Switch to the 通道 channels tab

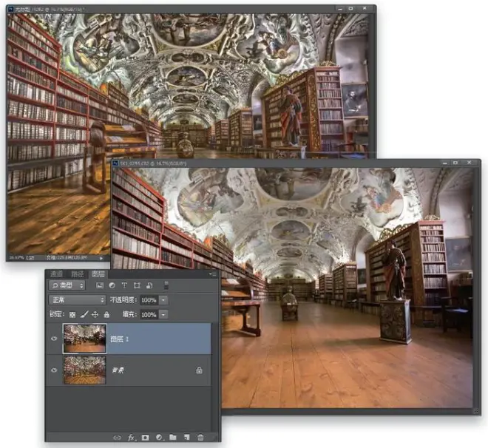point(56,274)
